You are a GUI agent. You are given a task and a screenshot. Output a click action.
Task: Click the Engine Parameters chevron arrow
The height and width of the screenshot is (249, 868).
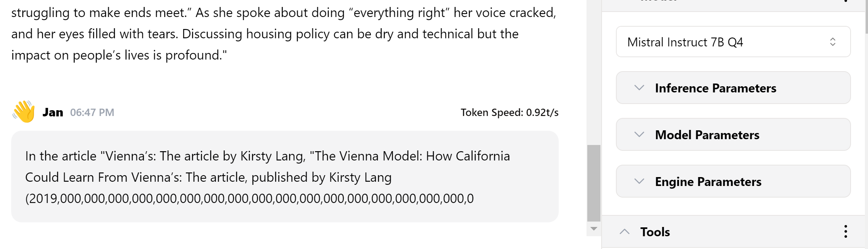click(639, 181)
